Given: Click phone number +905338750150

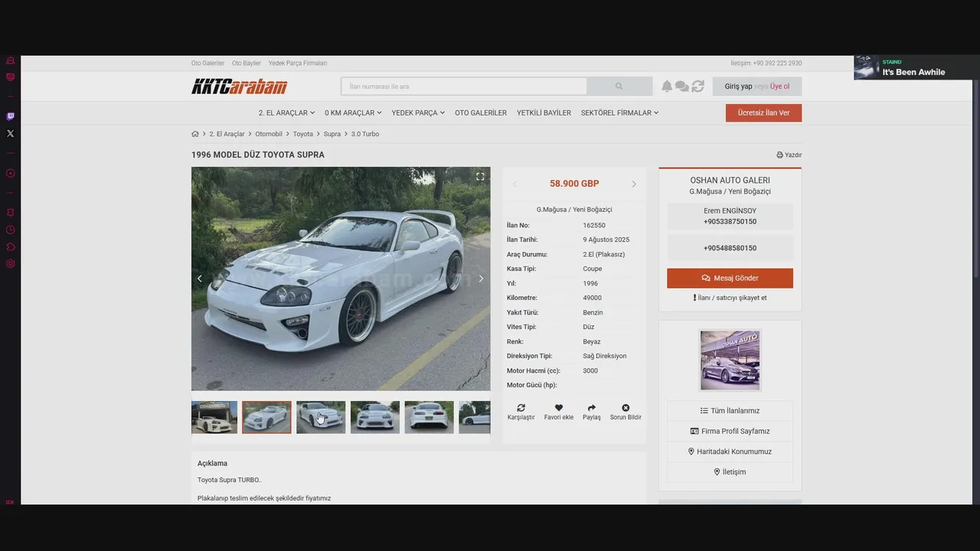Looking at the screenshot, I should click(730, 222).
